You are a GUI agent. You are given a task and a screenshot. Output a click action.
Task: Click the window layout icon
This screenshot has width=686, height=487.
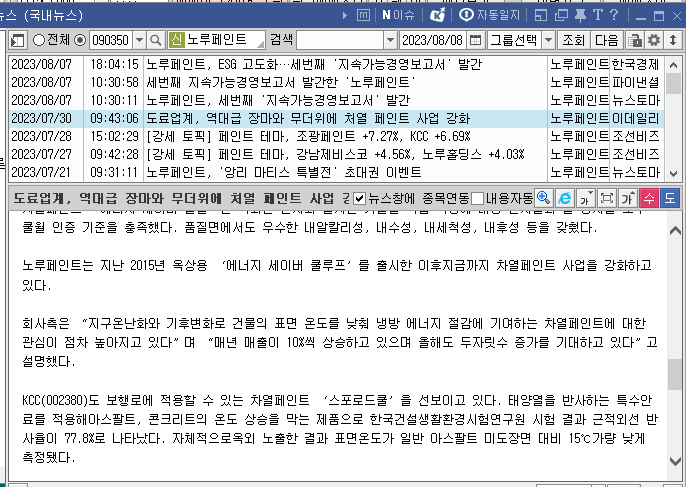[x=541, y=16]
